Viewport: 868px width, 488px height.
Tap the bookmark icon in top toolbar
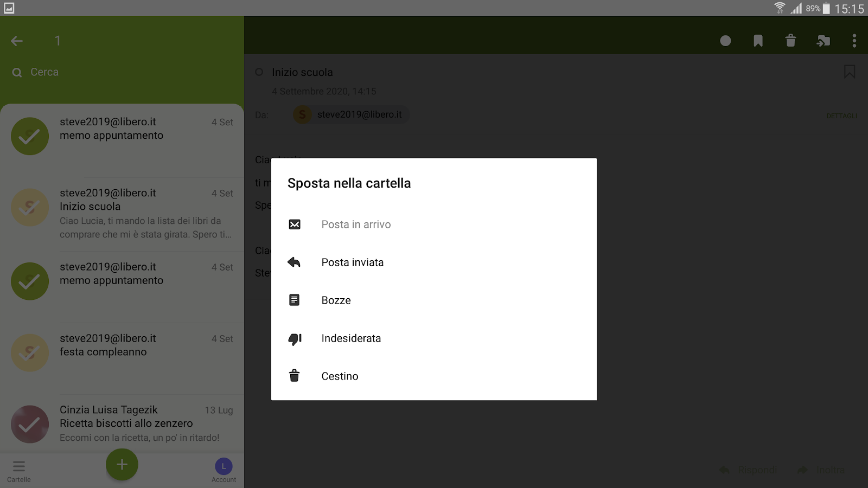758,41
